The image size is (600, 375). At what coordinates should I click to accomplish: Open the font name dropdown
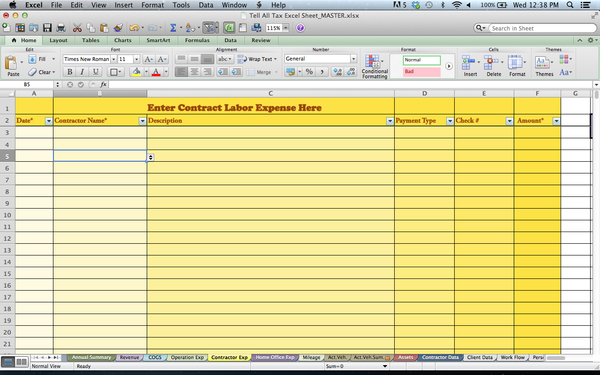pyautogui.click(x=114, y=59)
